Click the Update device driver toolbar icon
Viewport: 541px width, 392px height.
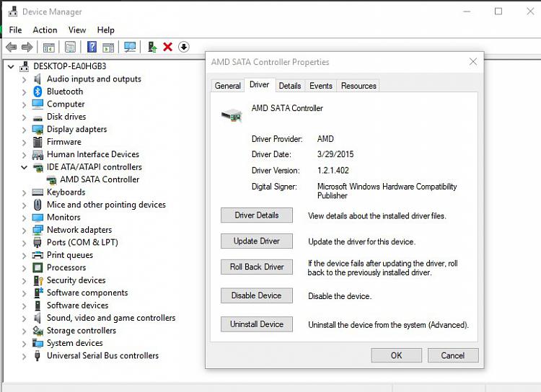[152, 47]
